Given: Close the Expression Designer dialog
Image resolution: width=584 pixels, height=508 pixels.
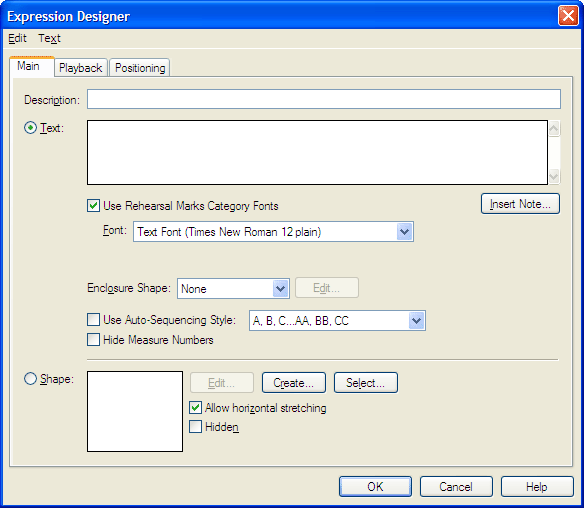Looking at the screenshot, I should [568, 16].
